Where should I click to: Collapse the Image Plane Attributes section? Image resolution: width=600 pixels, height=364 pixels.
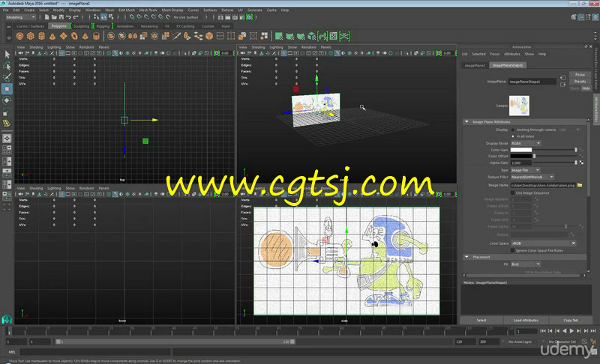point(466,122)
